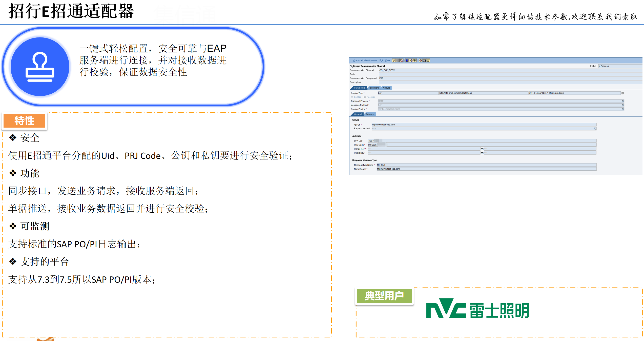Click the handwritten contact note at top right

[x=535, y=17]
